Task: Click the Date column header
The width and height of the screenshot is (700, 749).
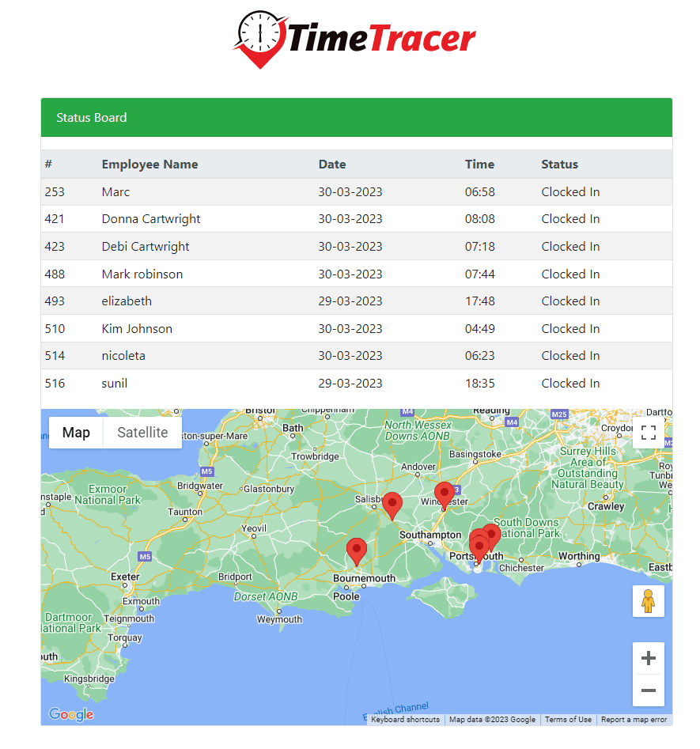Action: click(x=332, y=165)
